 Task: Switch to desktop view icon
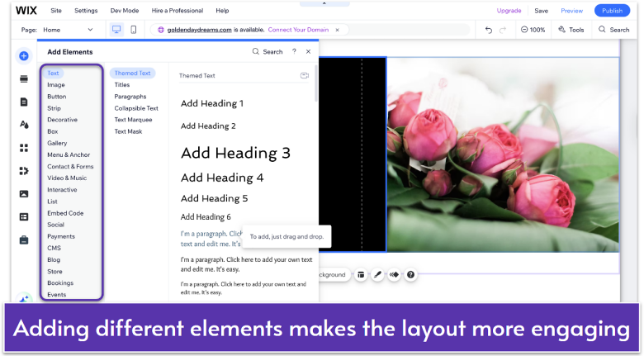(x=116, y=30)
